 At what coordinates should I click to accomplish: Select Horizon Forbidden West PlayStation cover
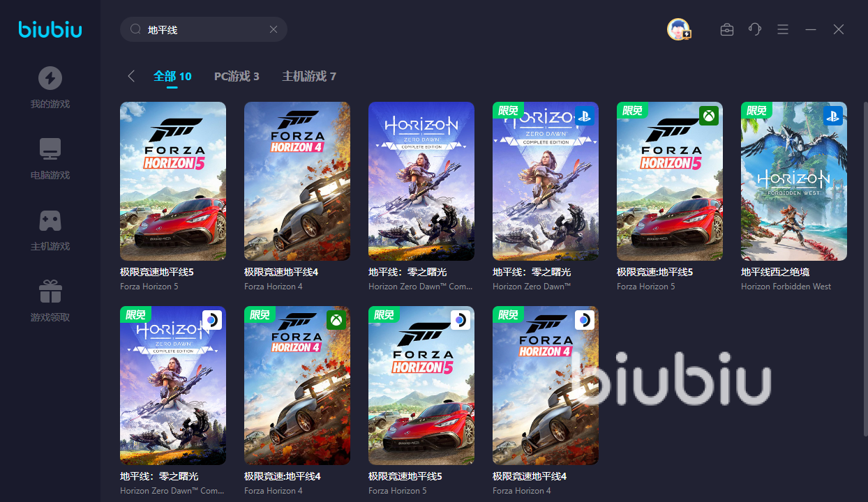point(794,181)
